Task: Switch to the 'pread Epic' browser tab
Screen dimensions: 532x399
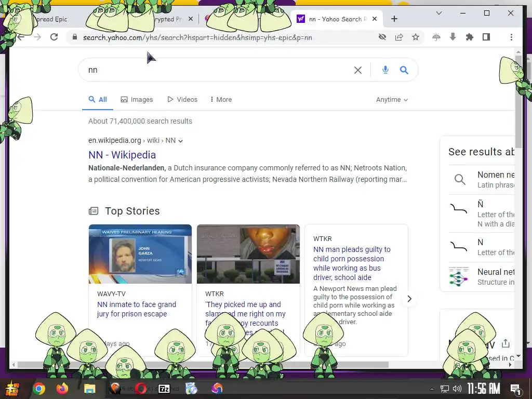Action: click(51, 19)
